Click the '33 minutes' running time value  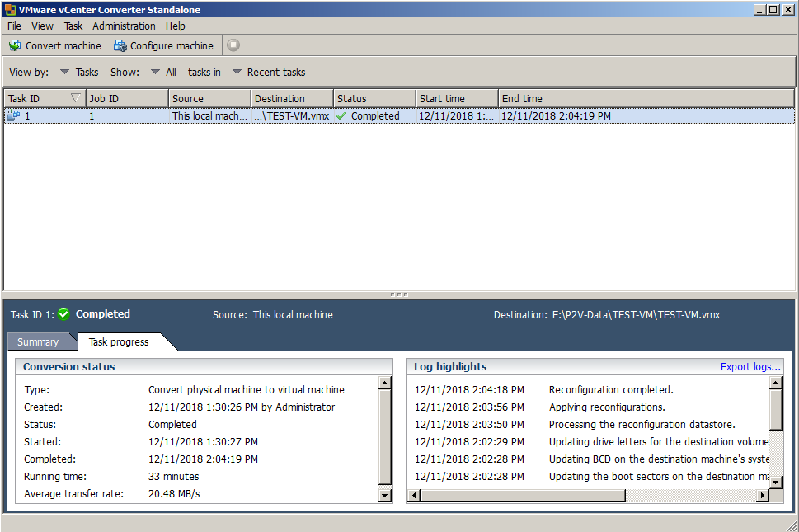pos(174,477)
